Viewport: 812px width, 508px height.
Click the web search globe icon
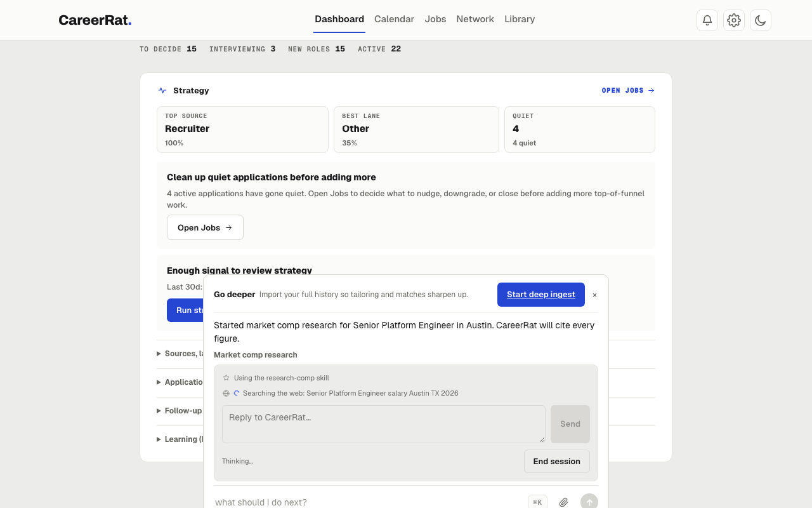226,393
